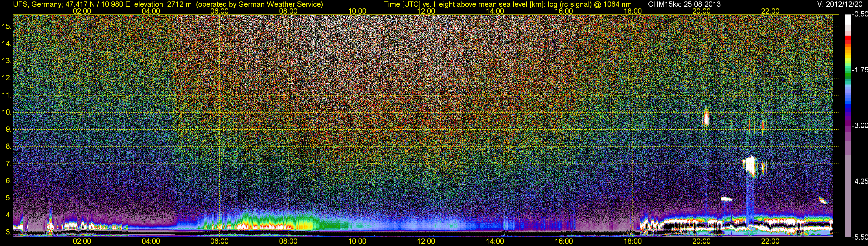The width and height of the screenshot is (868, 246).
Task: Select the 08:00 label on the top time axis
Action: coord(288,11)
